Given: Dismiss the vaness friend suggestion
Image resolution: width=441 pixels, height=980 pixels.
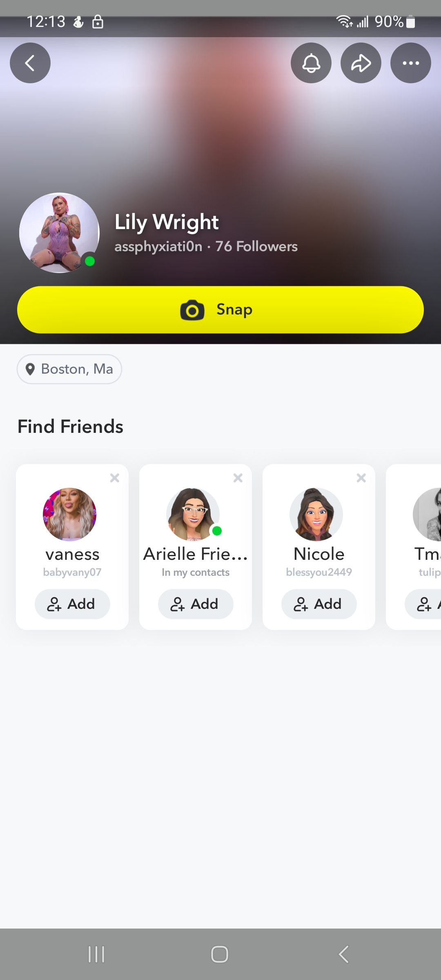Looking at the screenshot, I should pyautogui.click(x=115, y=478).
